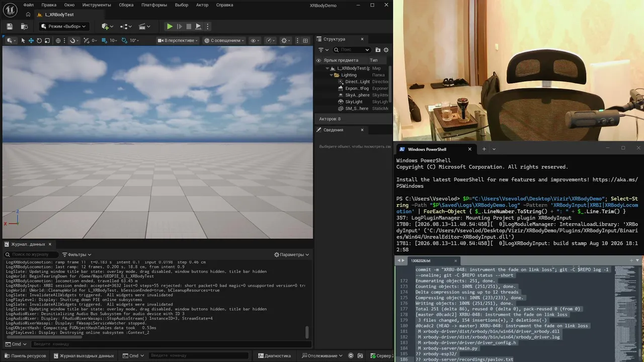The height and width of the screenshot is (362, 644).
Task: Close the 'Сведения' details panel tab
Action: (x=362, y=130)
